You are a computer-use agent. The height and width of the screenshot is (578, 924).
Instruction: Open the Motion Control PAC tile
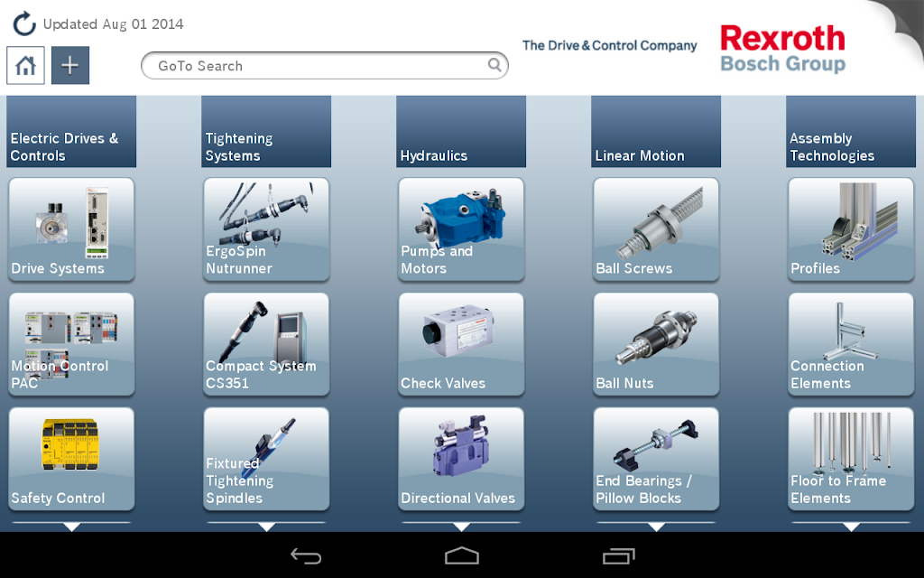pos(71,344)
